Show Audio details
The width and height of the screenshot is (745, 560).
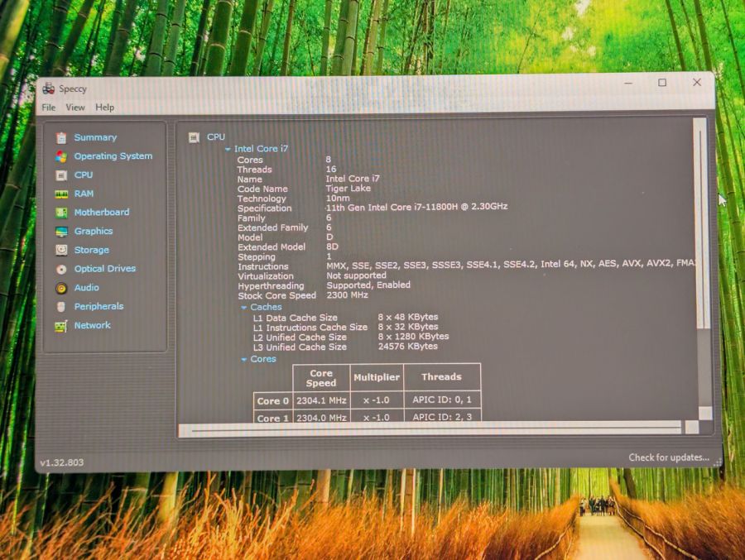86,287
